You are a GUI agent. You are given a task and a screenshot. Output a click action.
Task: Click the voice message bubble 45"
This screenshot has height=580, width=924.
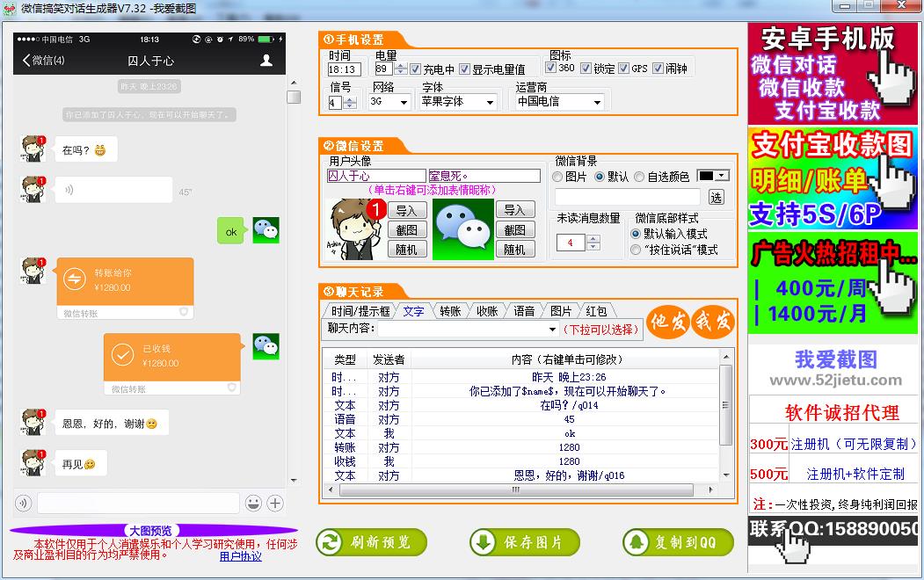[x=113, y=190]
